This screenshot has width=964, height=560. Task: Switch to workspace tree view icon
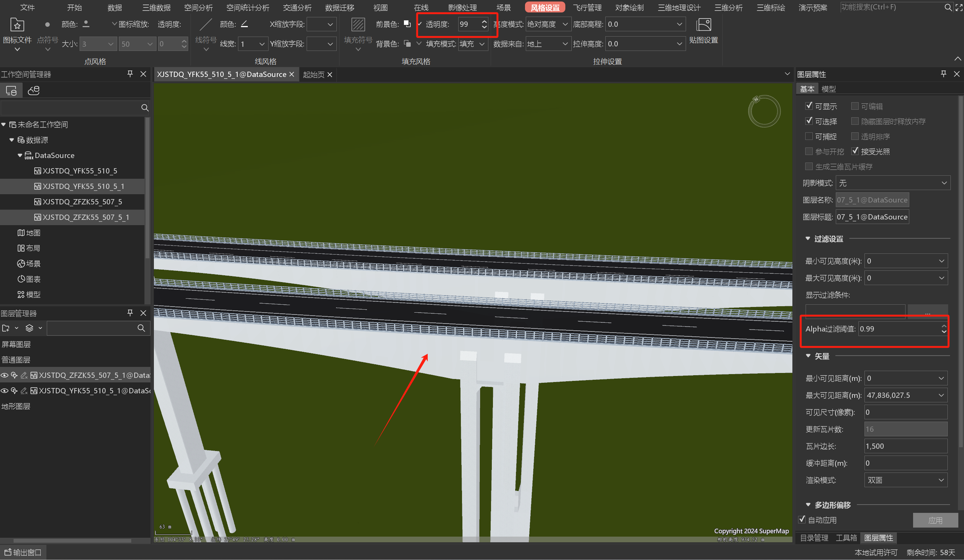11,91
